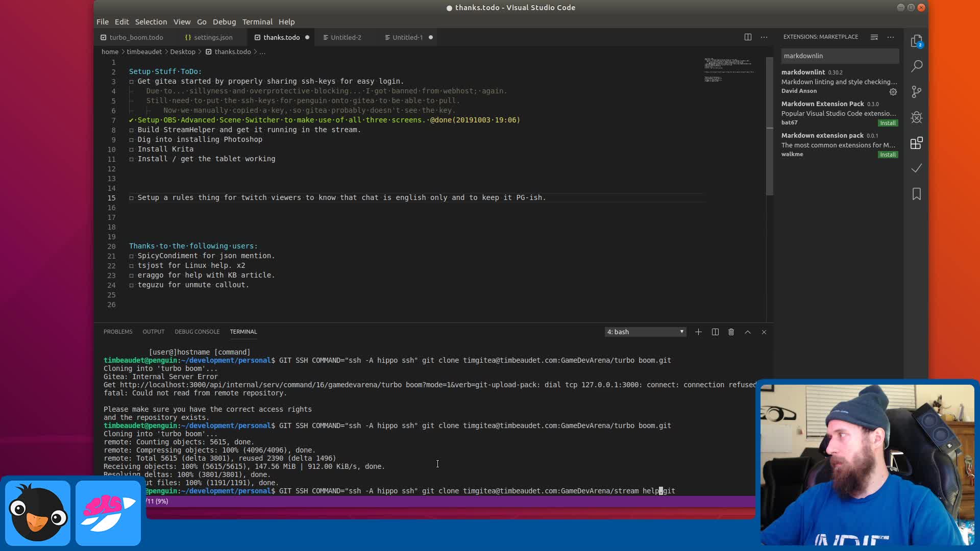The width and height of the screenshot is (980, 551).
Task: Click marketplace search field with markdownlin
Action: (x=840, y=56)
